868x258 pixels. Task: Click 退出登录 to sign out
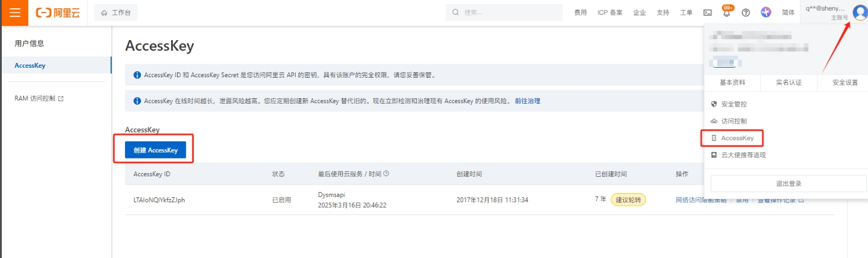(788, 184)
